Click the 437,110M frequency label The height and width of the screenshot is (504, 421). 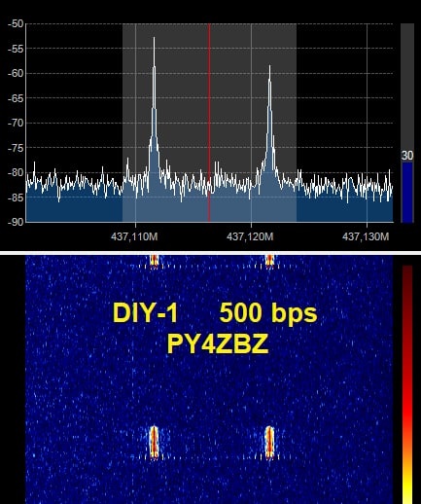click(x=134, y=236)
